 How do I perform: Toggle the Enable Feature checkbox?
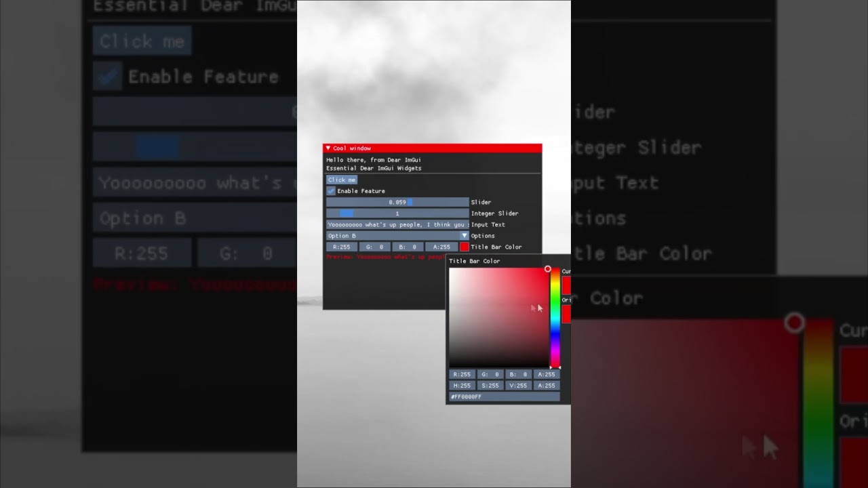[x=331, y=191]
